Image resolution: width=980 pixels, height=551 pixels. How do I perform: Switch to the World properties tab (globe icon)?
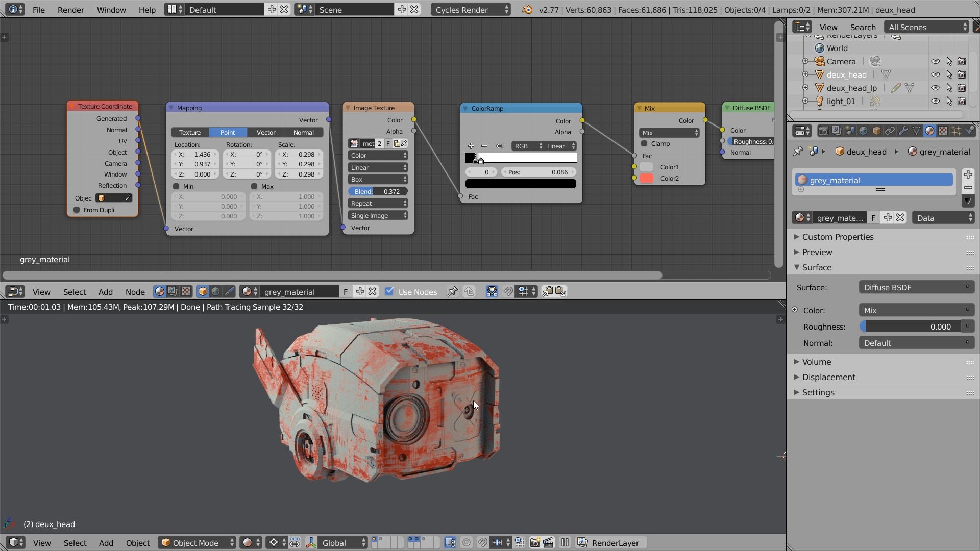click(863, 130)
